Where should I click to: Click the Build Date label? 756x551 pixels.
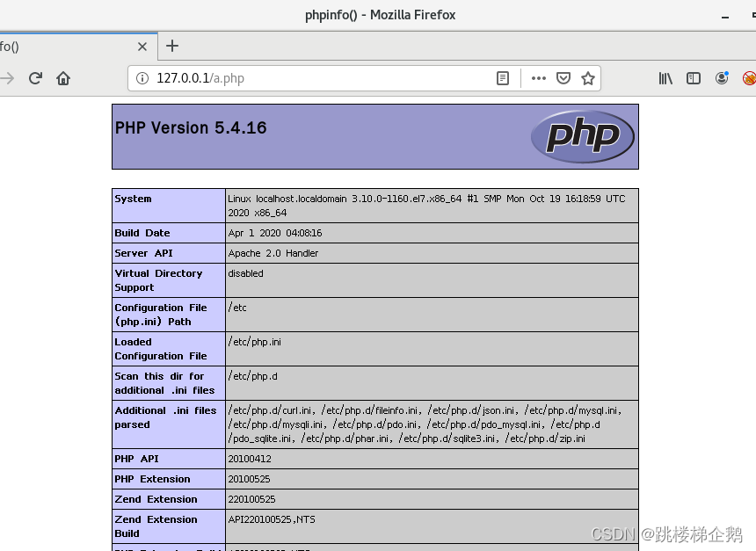click(142, 233)
